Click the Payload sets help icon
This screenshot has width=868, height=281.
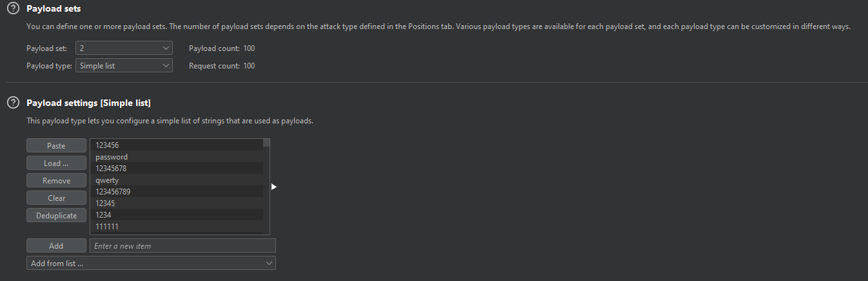12,9
